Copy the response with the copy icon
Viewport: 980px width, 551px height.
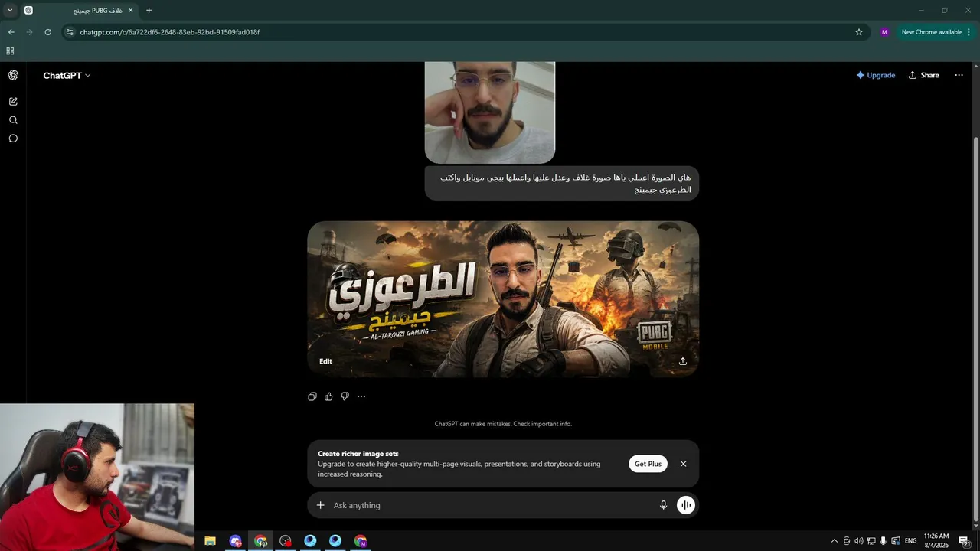312,396
